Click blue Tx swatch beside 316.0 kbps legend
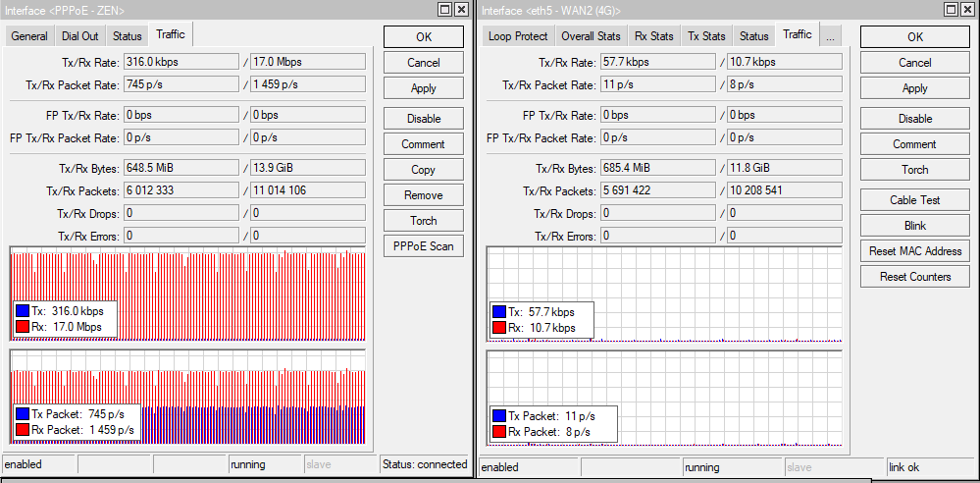 pos(23,311)
